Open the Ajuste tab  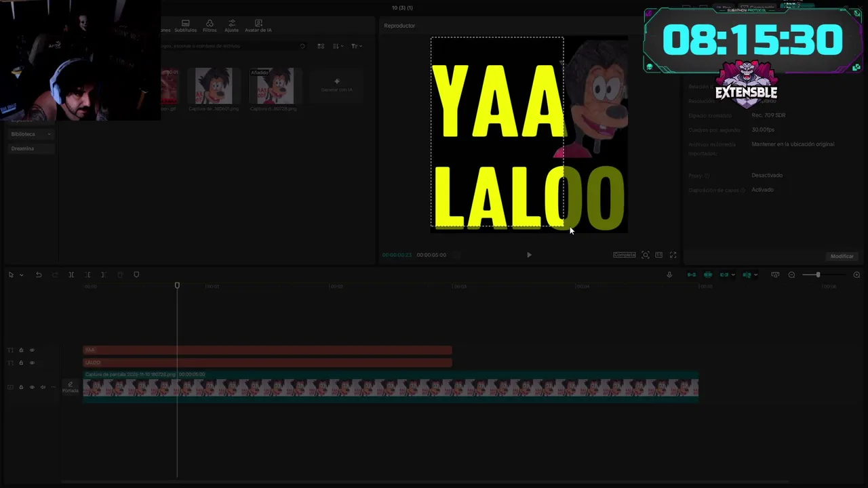coord(231,26)
